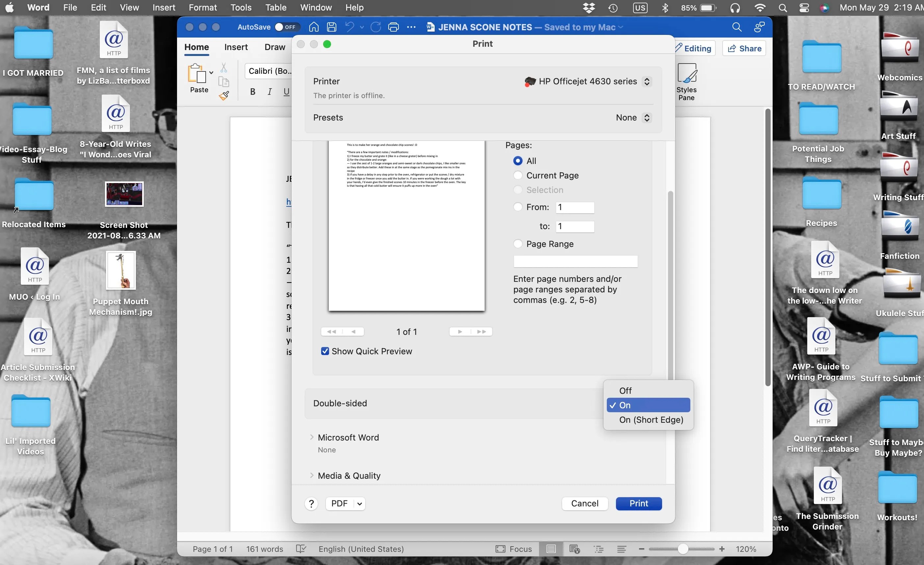924x565 pixels.
Task: Select the Current Page radio button
Action: 518,175
